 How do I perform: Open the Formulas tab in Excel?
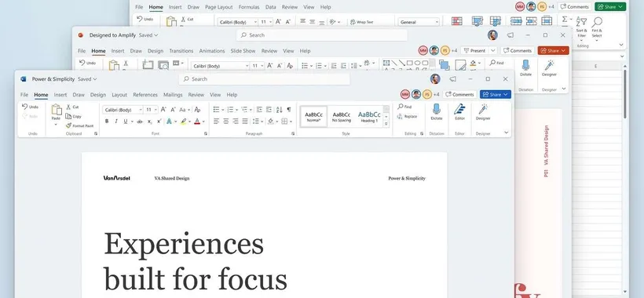click(249, 7)
